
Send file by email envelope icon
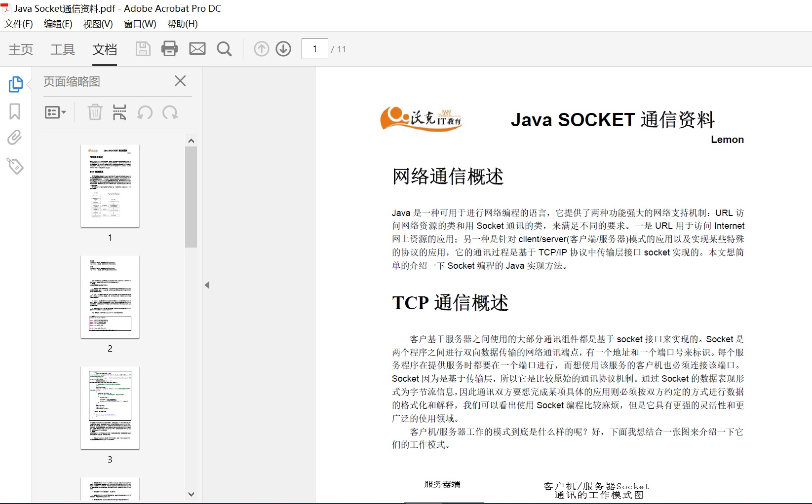pyautogui.click(x=197, y=48)
